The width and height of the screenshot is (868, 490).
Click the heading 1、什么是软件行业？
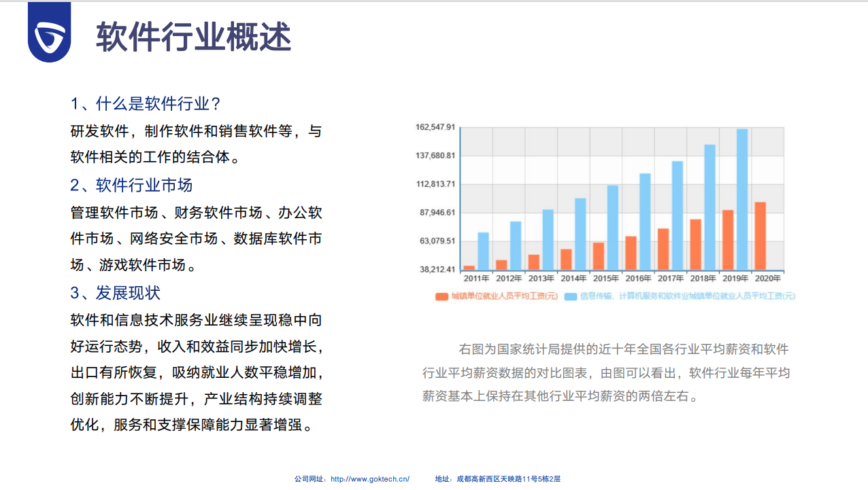coord(146,104)
